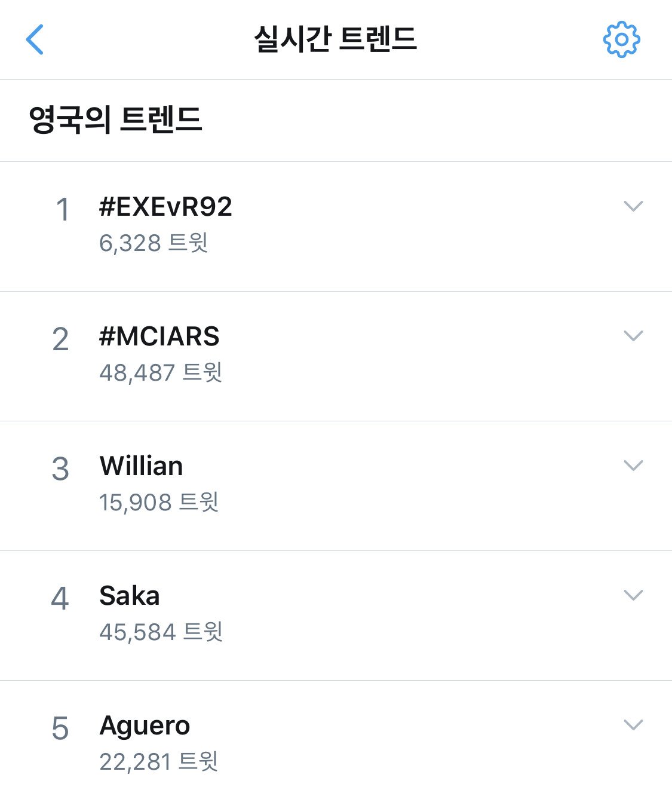Tap the 6,328 트윗 count
The height and width of the screenshot is (805, 672).
[154, 243]
